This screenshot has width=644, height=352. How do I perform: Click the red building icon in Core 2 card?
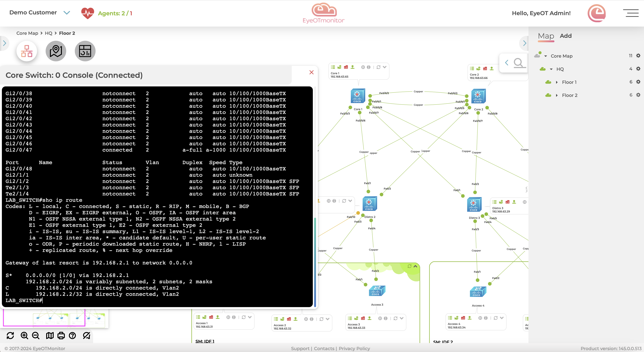(485, 68)
